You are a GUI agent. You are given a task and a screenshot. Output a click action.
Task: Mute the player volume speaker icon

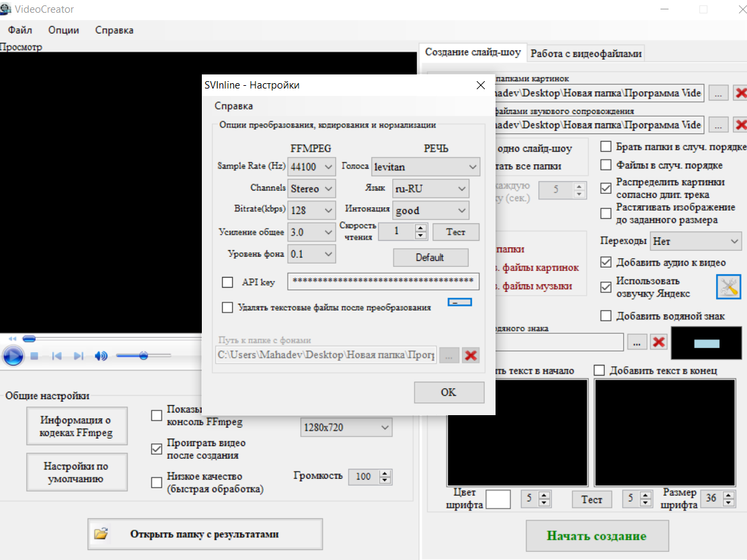pos(101,356)
